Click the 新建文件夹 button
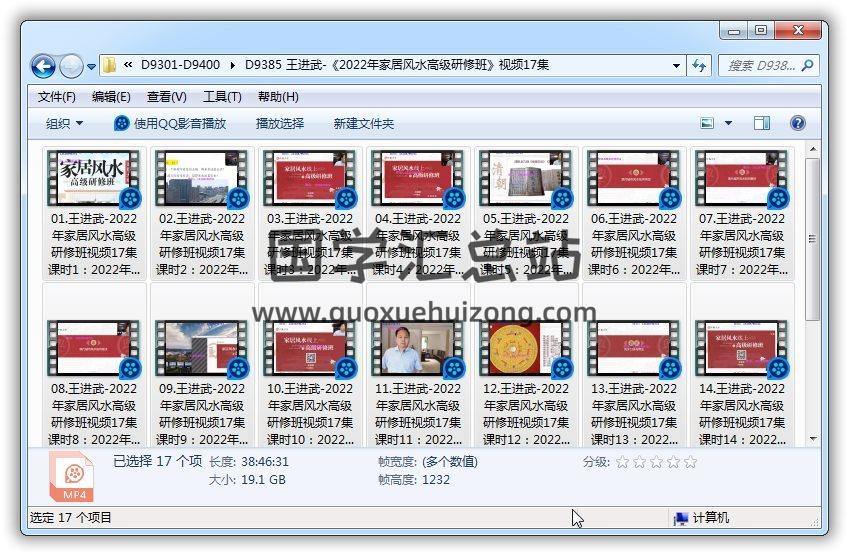The width and height of the screenshot is (849, 556). (364, 123)
